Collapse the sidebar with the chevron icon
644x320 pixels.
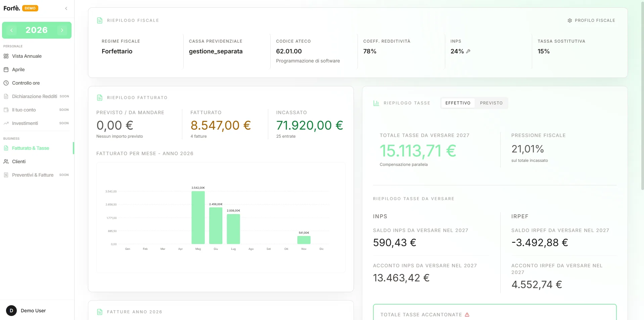[66, 8]
